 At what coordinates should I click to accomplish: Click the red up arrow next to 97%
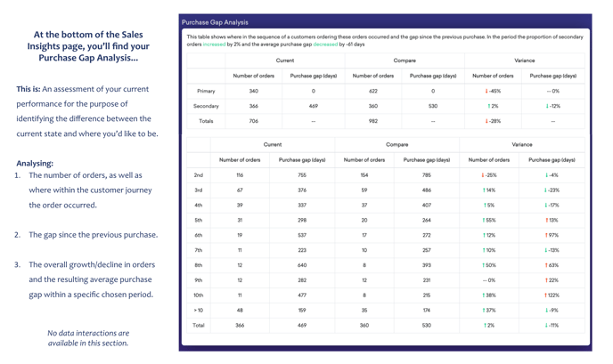coord(546,235)
